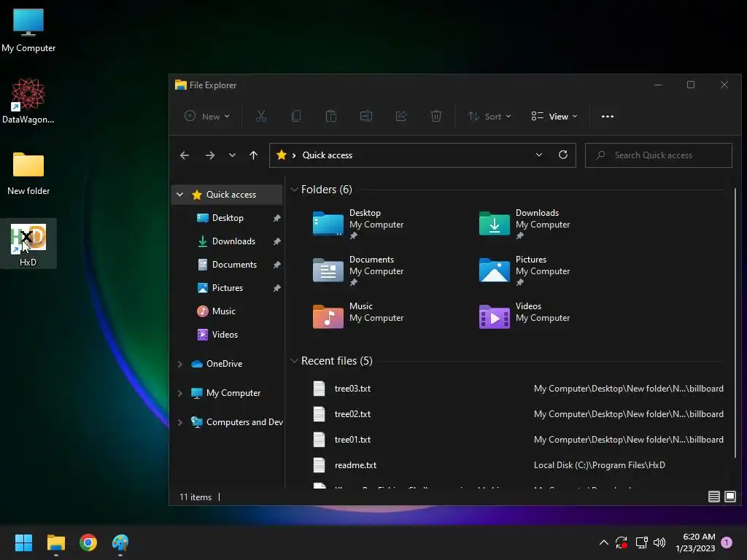The height and width of the screenshot is (560, 747).
Task: Switch to large thumbnails view icon in status bar
Action: (729, 497)
